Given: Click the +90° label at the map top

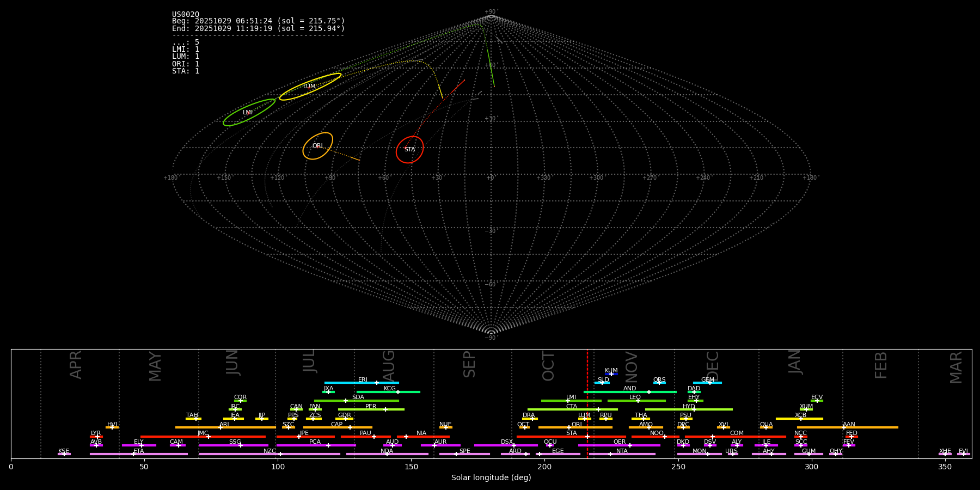Looking at the screenshot, I should [x=491, y=12].
